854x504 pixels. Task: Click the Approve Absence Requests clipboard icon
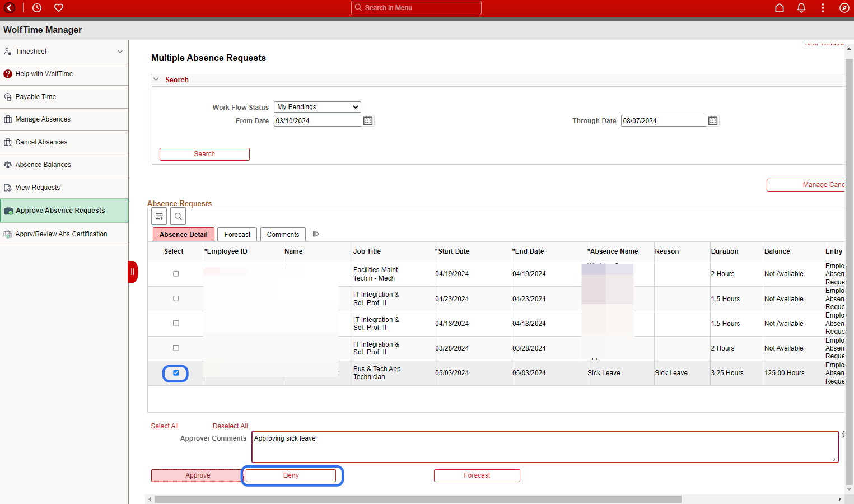tap(8, 211)
